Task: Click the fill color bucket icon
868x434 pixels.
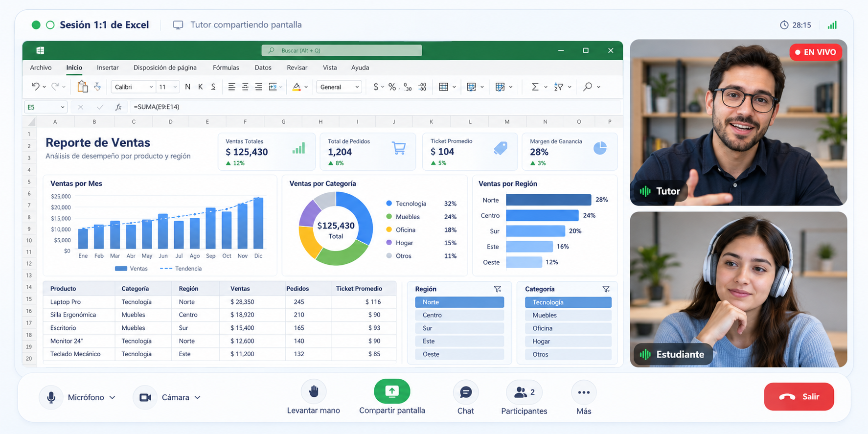Action: coord(297,87)
